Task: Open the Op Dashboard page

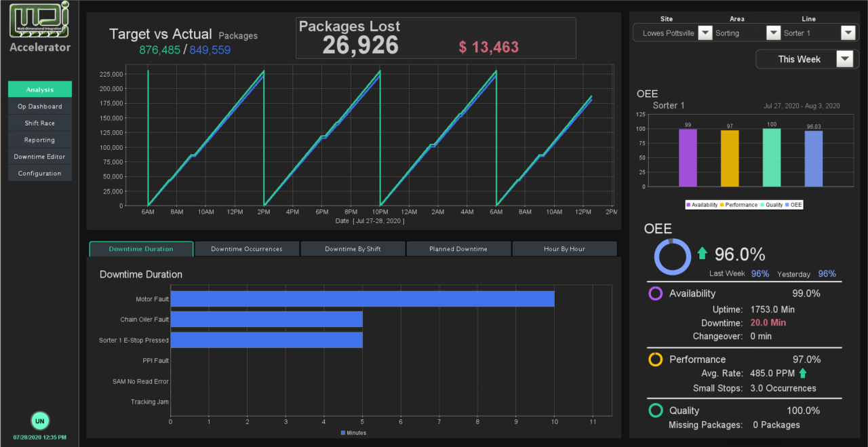Action: tap(40, 106)
